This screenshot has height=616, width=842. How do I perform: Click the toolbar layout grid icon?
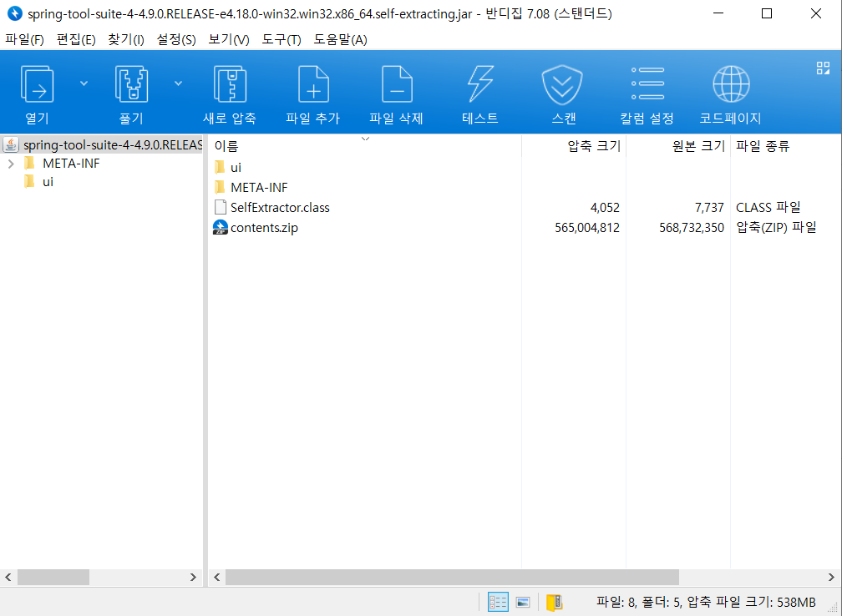(823, 68)
